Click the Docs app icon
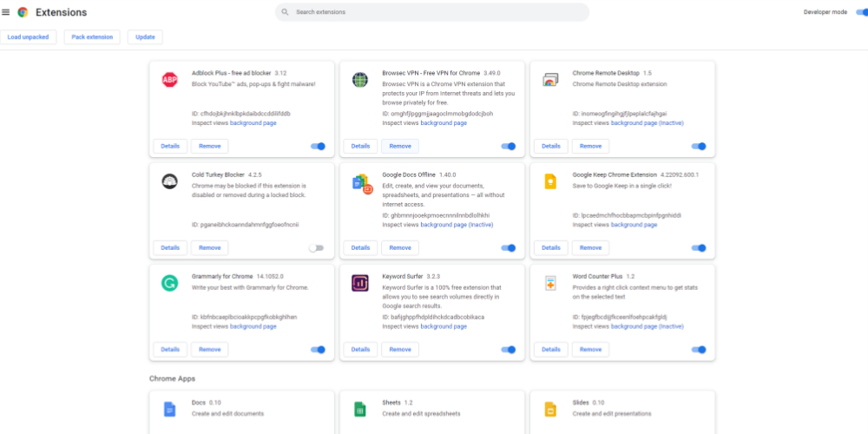 (x=169, y=409)
